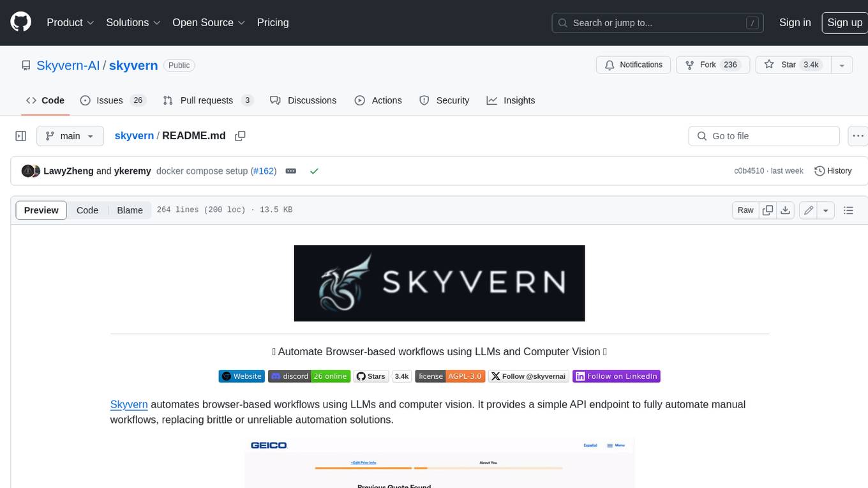Open ykeremy's profile link
Viewport: 868px width, 488px height.
[133, 171]
